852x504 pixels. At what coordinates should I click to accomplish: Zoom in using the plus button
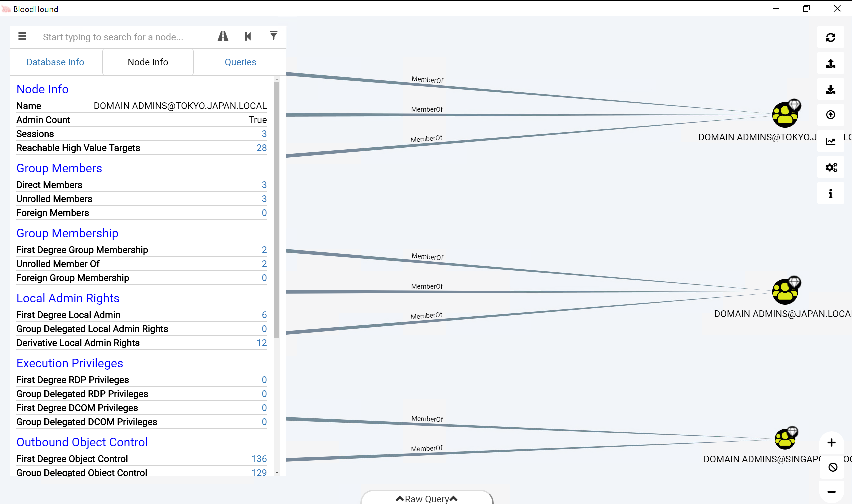click(x=832, y=442)
